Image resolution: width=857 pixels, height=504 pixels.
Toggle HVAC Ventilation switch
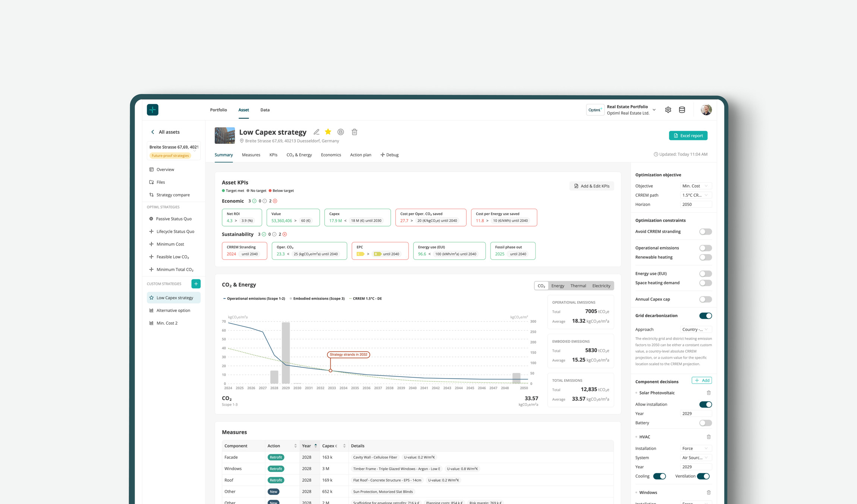[x=703, y=476]
